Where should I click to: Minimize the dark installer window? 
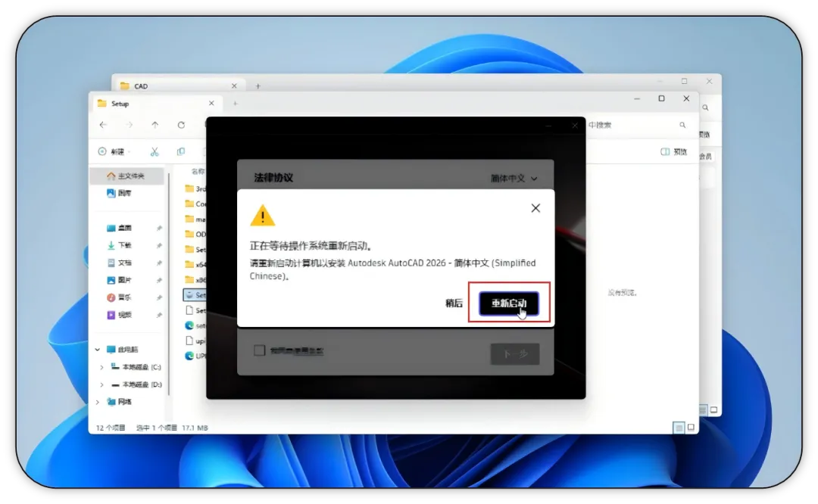point(548,126)
